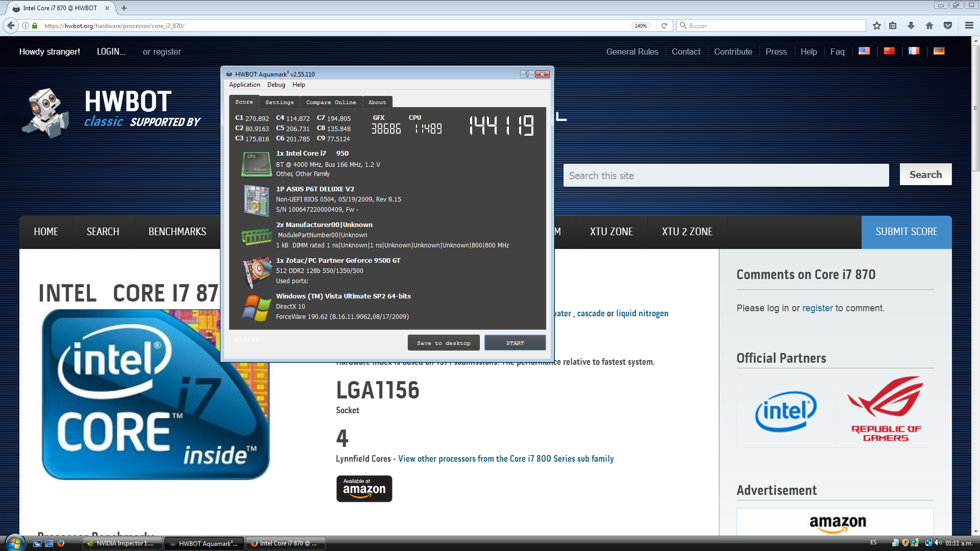
Task: Click the liquid nitrogen link
Action: [x=642, y=313]
